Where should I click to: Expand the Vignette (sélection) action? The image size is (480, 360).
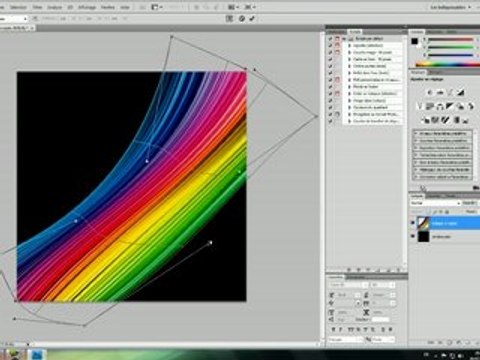click(x=349, y=45)
